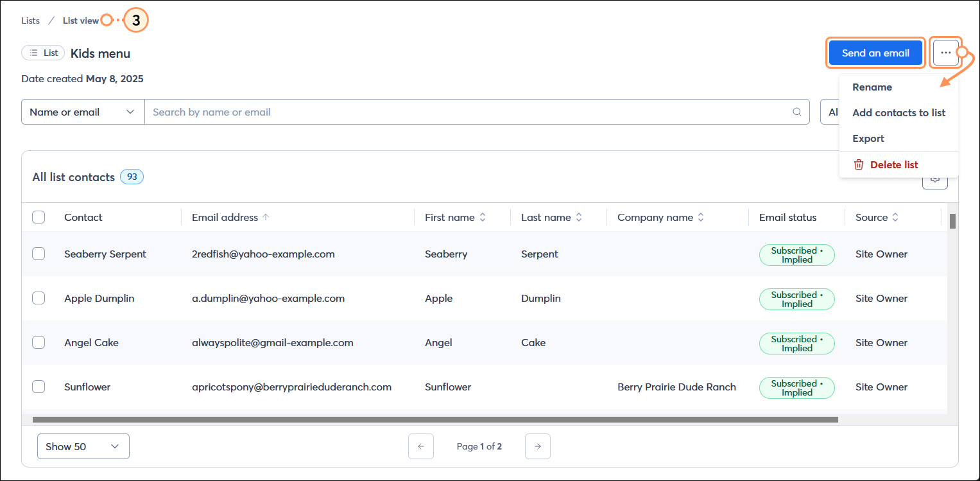Select Rename from the menu
Image resolution: width=980 pixels, height=481 pixels.
click(x=872, y=87)
